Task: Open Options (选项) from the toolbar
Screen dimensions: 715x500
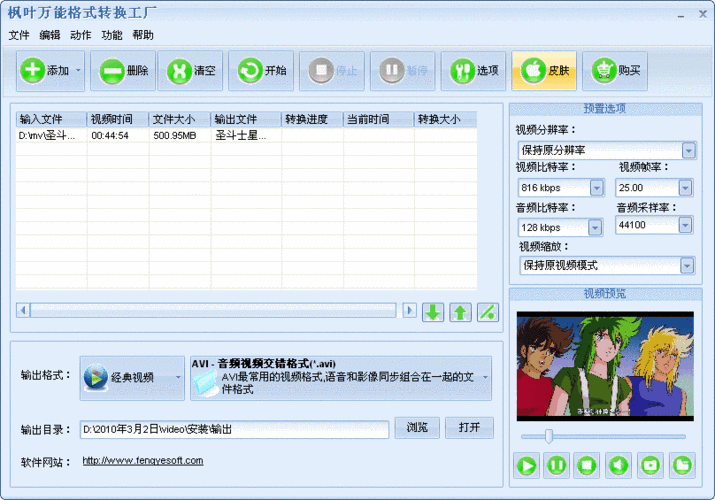Action: point(474,71)
